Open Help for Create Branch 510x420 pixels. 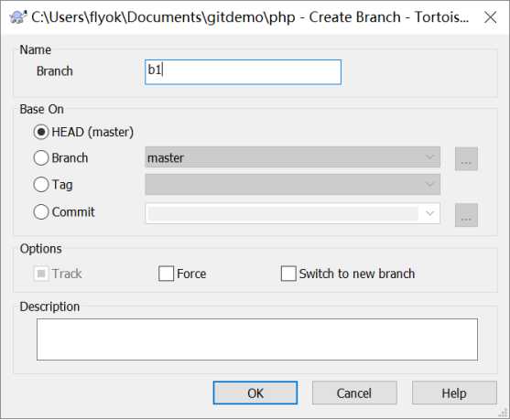point(454,393)
